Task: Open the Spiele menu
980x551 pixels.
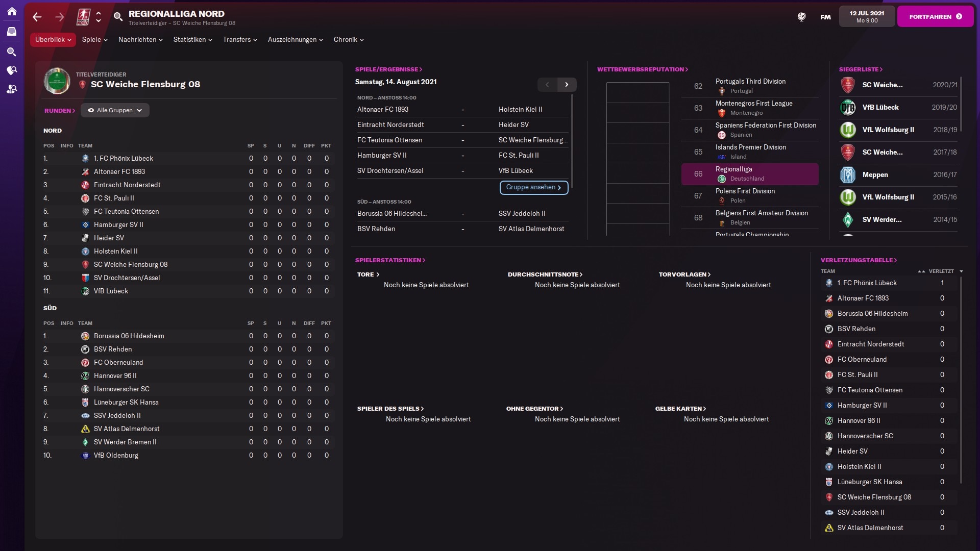Action: pyautogui.click(x=94, y=40)
